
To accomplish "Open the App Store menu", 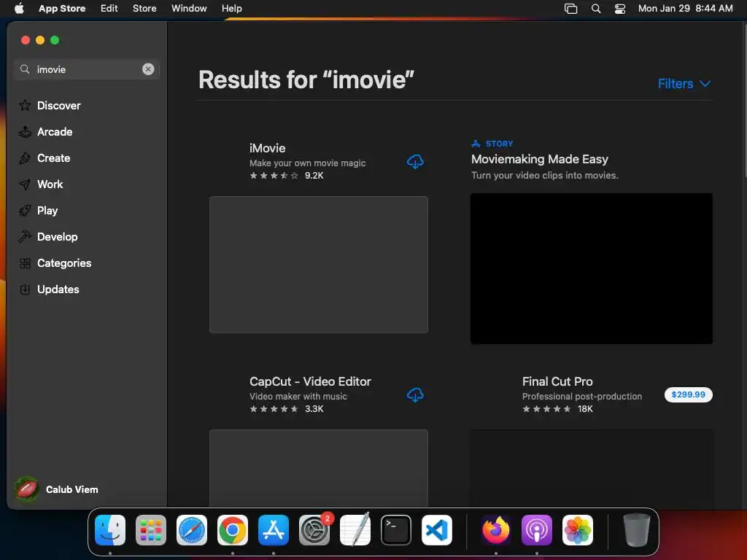I will pyautogui.click(x=62, y=8).
